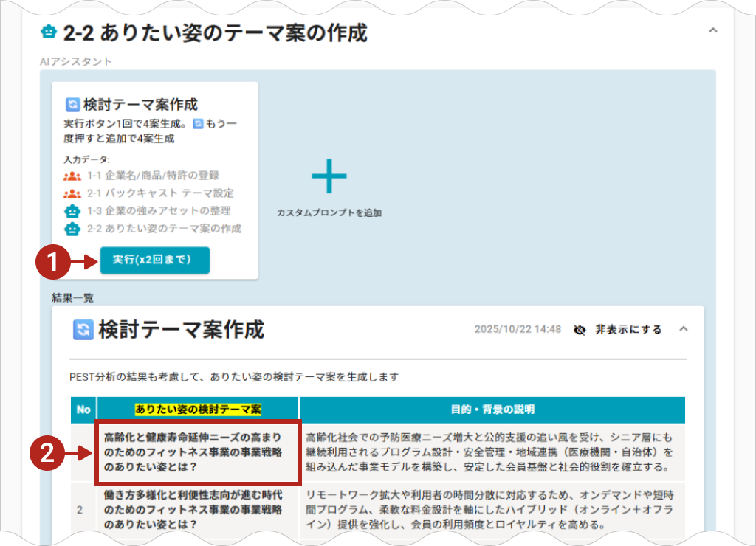Hide the result via the 非表示にする text
The width and height of the screenshot is (756, 546).
[x=628, y=330]
